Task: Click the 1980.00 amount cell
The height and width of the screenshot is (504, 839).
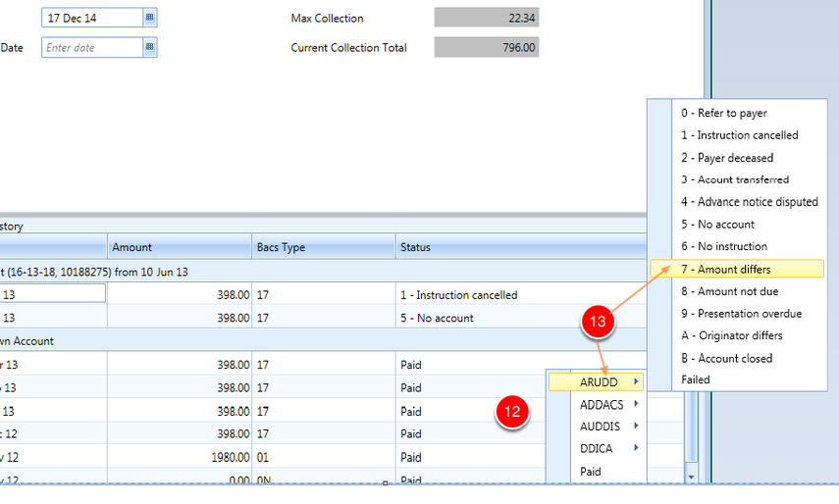Action: [x=180, y=458]
